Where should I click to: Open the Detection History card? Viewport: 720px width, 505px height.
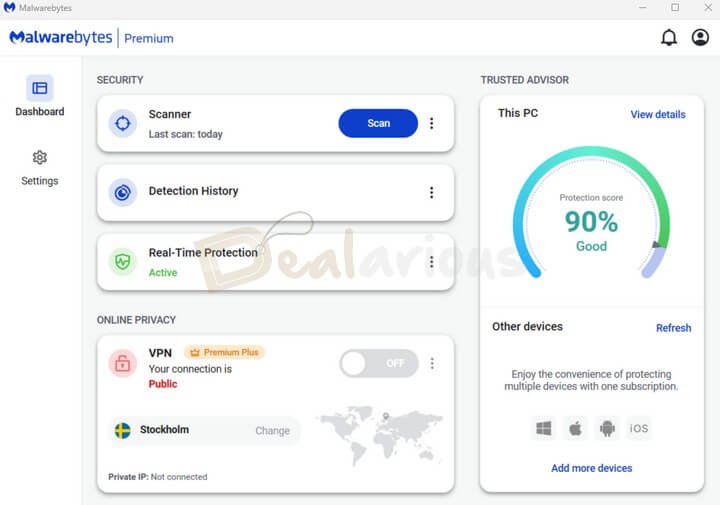click(276, 192)
